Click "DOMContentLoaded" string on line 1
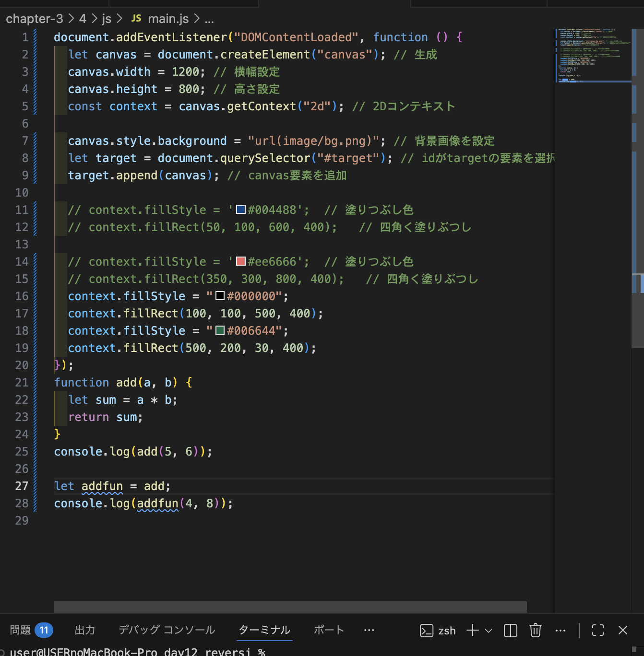 pyautogui.click(x=296, y=37)
